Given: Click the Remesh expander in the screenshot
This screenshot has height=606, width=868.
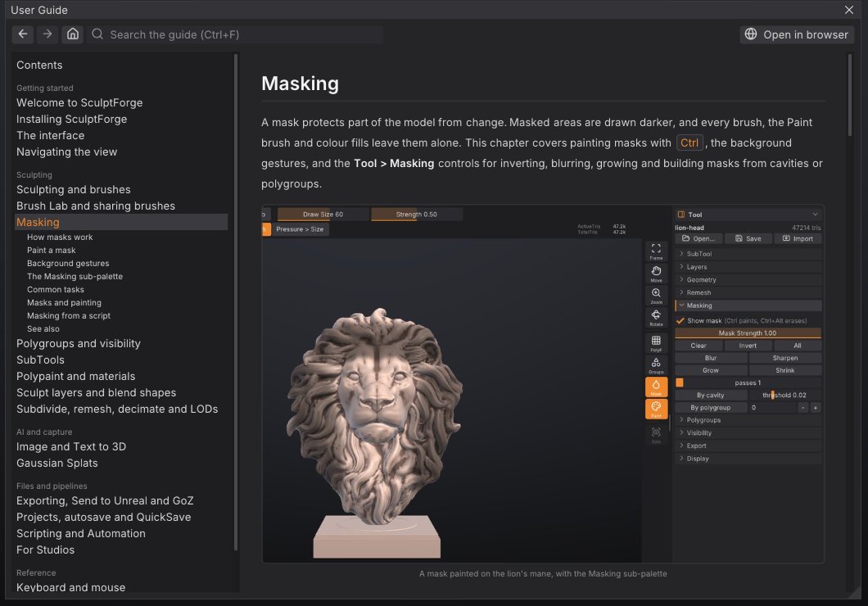Looking at the screenshot, I should coord(748,292).
